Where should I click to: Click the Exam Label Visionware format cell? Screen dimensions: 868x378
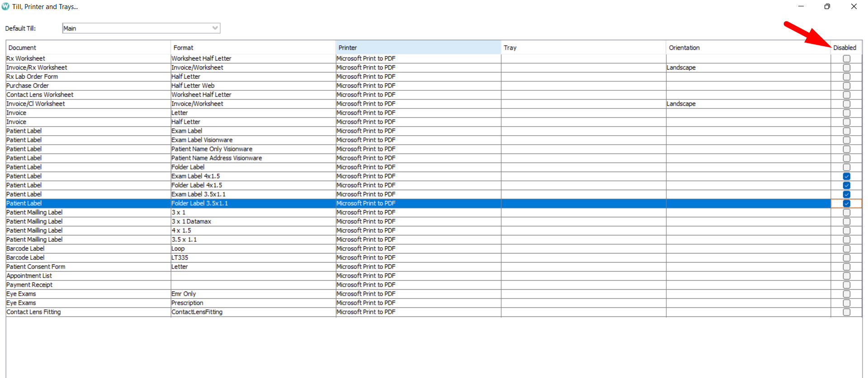point(253,140)
